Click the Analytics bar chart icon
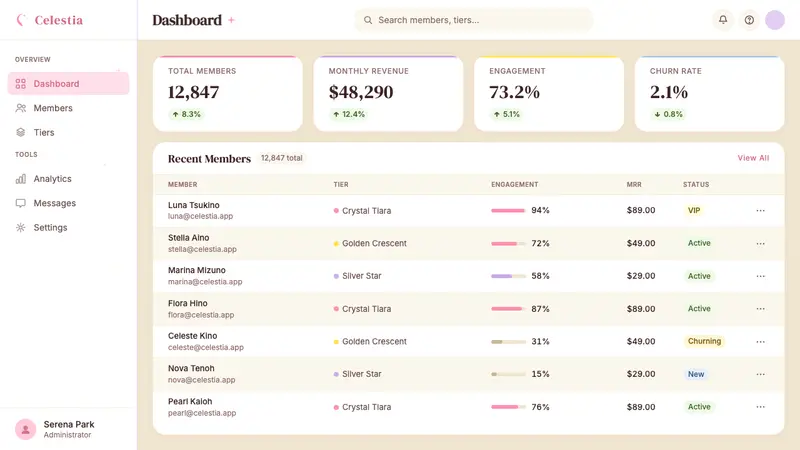This screenshot has height=450, width=800. click(20, 179)
